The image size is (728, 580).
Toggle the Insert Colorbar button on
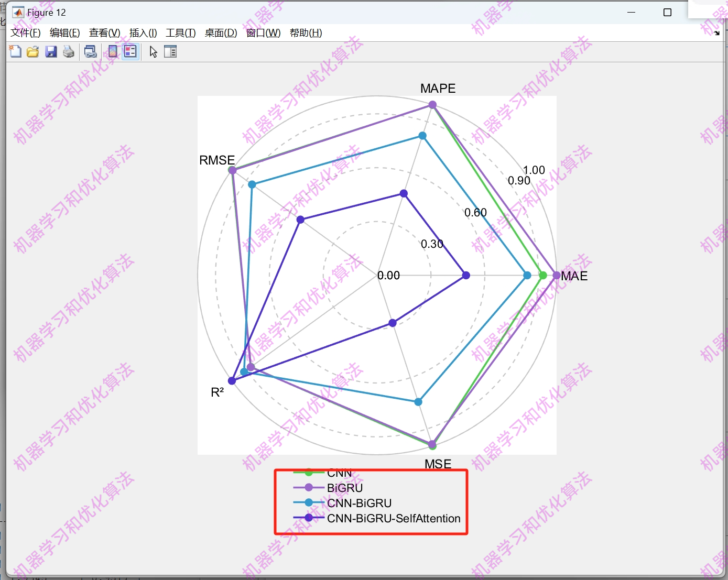pyautogui.click(x=112, y=51)
